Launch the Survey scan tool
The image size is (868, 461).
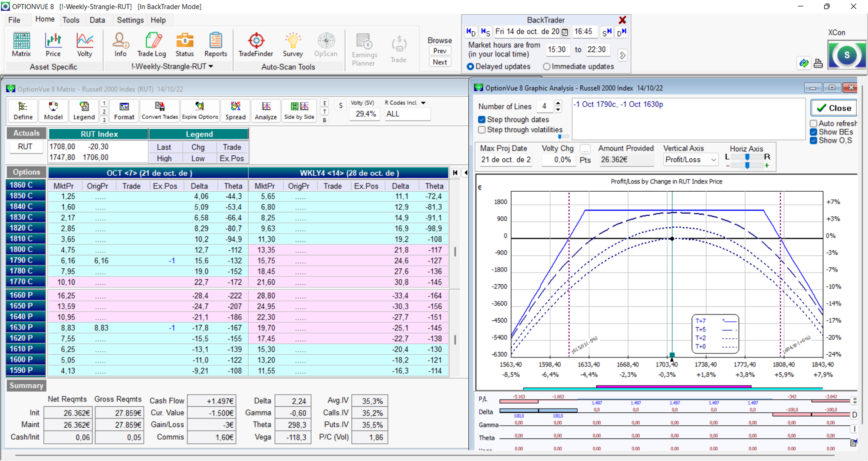coord(293,45)
